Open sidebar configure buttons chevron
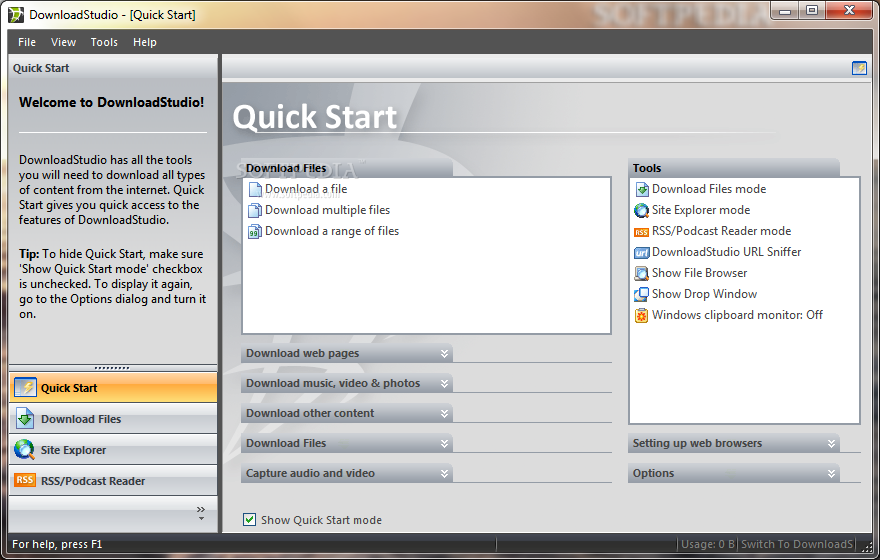The image size is (880, 560). (201, 512)
